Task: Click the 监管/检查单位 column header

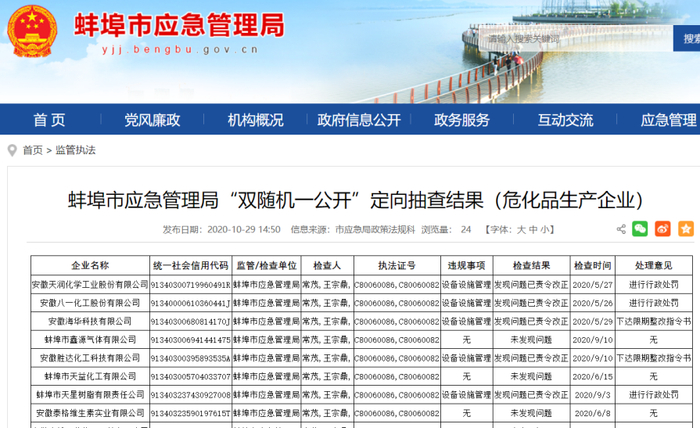Action: pyautogui.click(x=267, y=266)
